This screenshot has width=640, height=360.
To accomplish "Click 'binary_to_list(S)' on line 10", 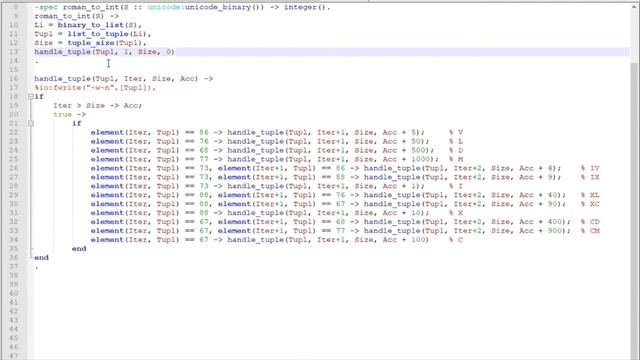I will (x=97, y=25).
